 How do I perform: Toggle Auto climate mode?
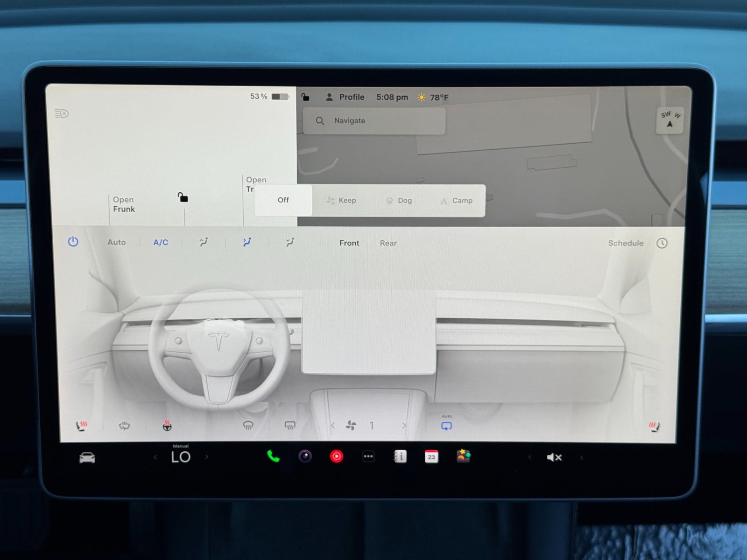(x=116, y=242)
